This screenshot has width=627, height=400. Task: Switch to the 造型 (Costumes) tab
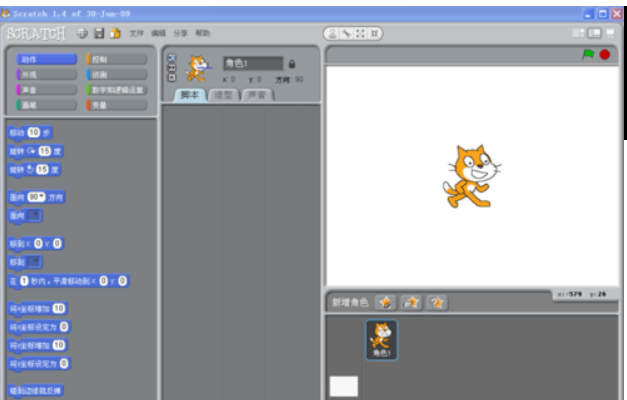[x=223, y=95]
